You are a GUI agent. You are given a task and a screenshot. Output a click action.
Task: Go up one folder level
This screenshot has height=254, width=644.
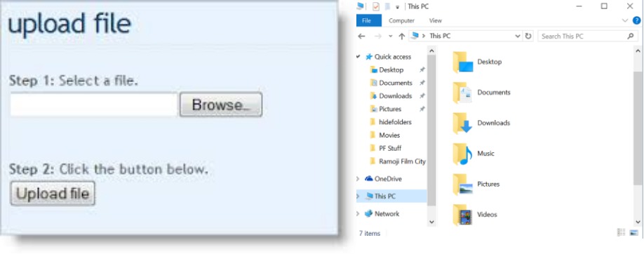click(x=402, y=36)
